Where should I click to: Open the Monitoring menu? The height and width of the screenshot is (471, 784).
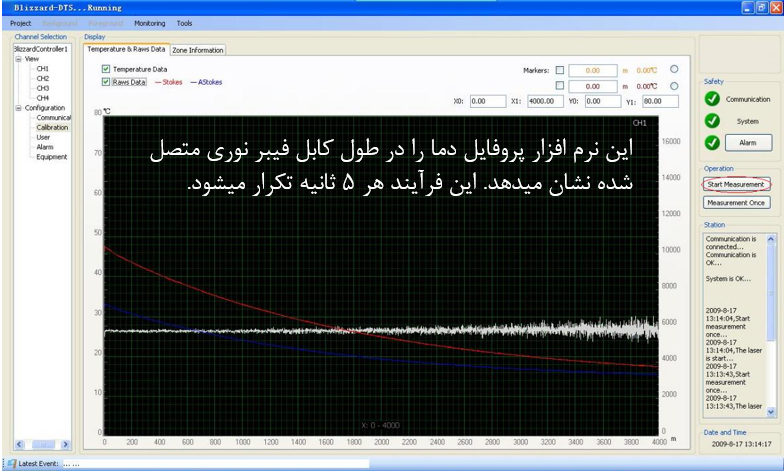(150, 24)
